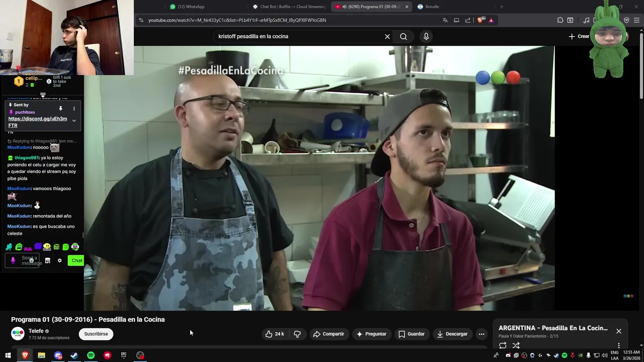Viewport: 644px width, 362px height.
Task: Open the Telefe channel name link
Action: [36, 331]
